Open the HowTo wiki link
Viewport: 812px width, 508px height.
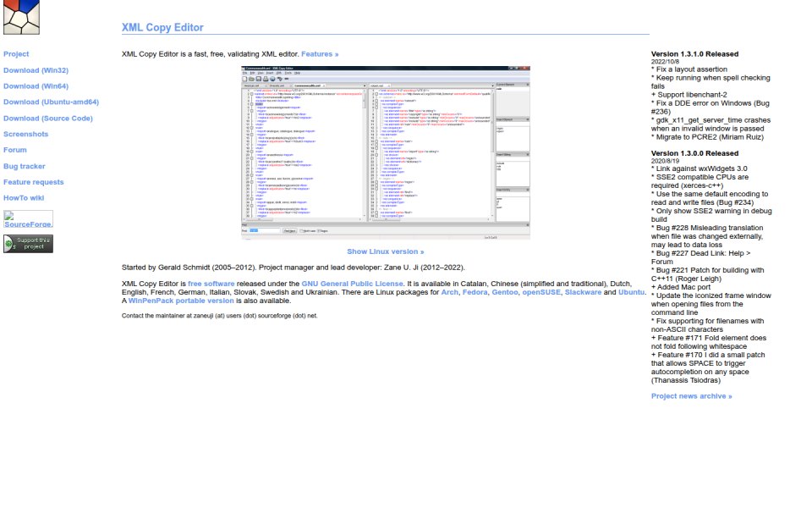tap(24, 197)
